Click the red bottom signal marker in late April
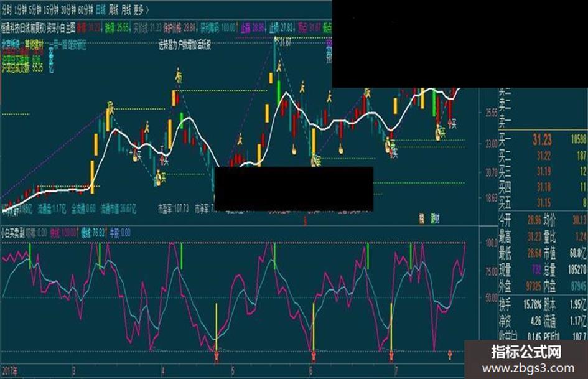This screenshot has width=588, height=379. [217, 356]
